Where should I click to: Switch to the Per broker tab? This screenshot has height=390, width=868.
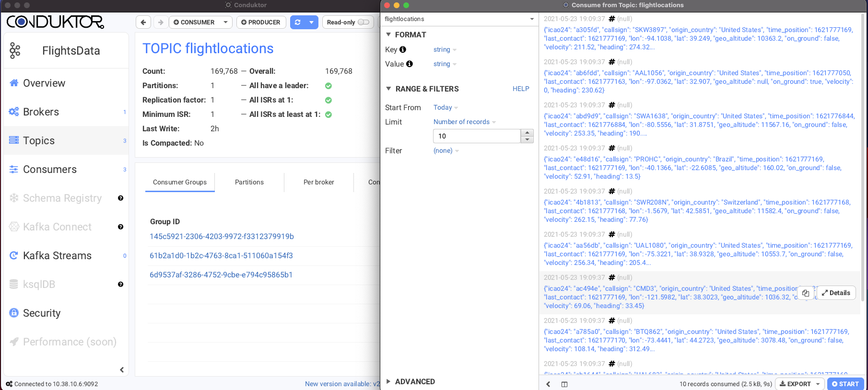tap(319, 182)
